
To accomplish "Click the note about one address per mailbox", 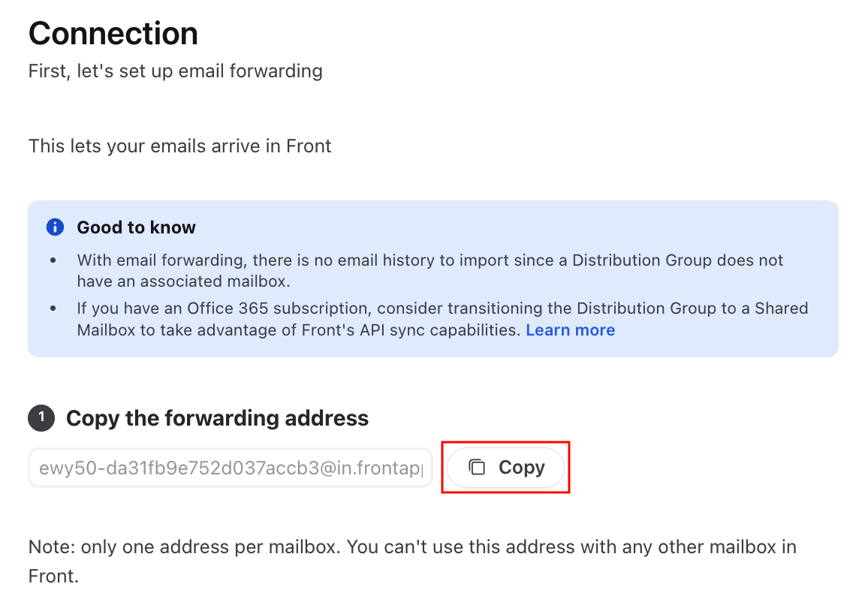I will 412,561.
